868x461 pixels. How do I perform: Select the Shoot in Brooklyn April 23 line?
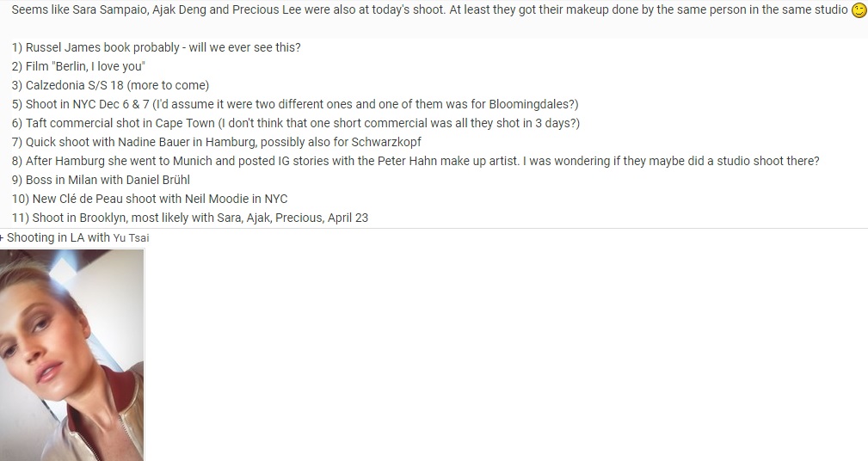[190, 218]
